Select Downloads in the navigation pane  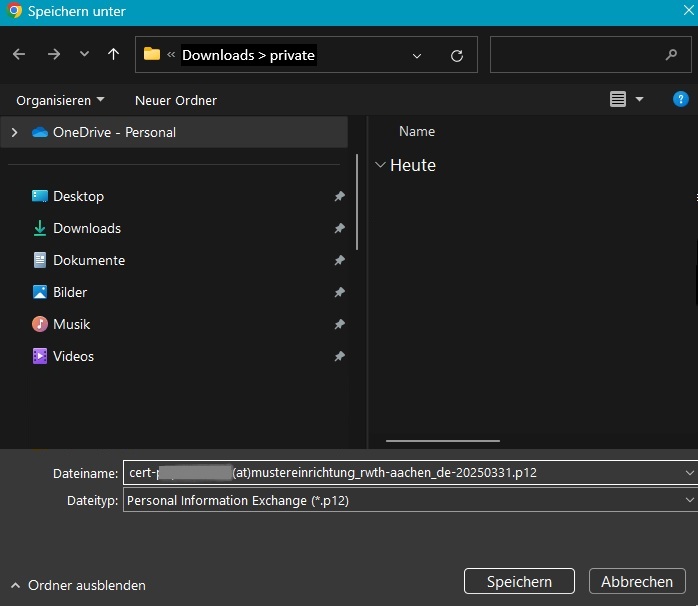[x=86, y=228]
